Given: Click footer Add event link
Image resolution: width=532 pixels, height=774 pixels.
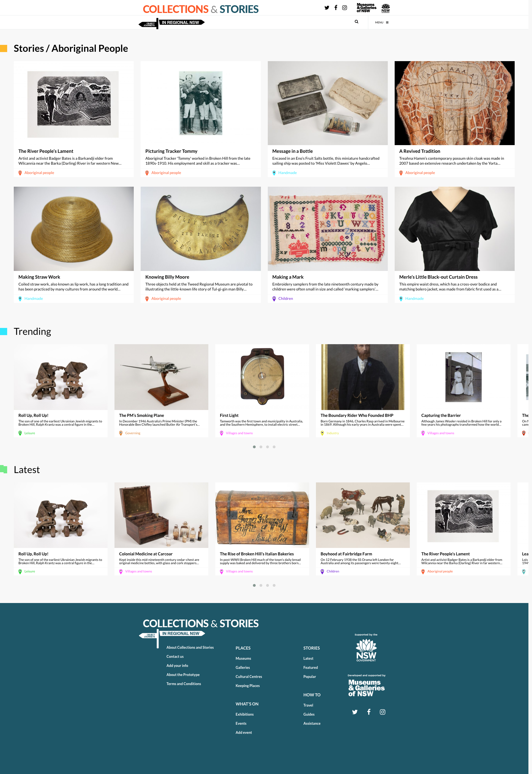Looking at the screenshot, I should [x=244, y=732].
